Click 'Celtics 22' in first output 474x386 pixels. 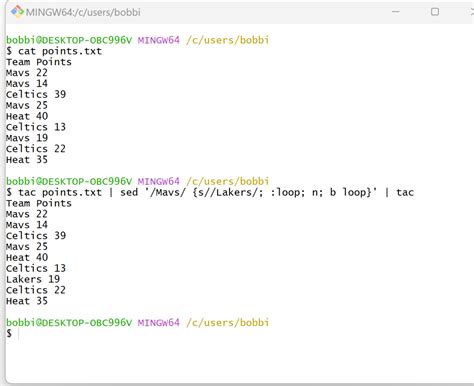click(x=36, y=149)
